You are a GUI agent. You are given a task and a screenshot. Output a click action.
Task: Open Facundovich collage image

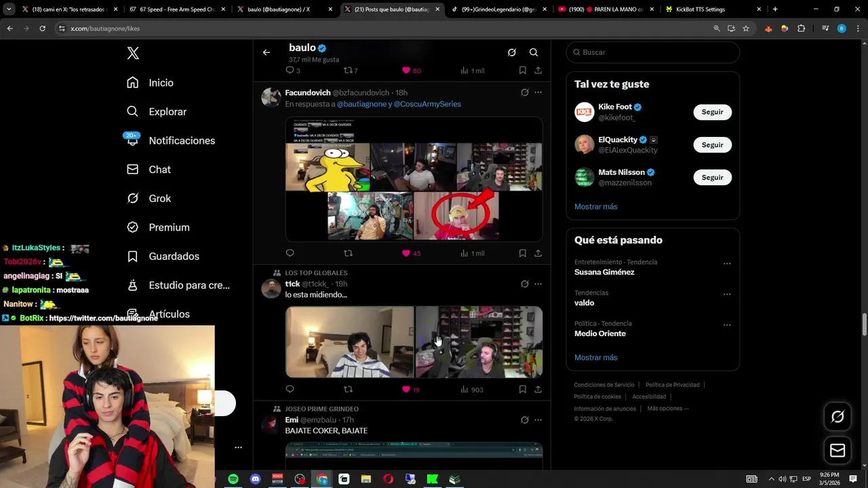pyautogui.click(x=414, y=180)
